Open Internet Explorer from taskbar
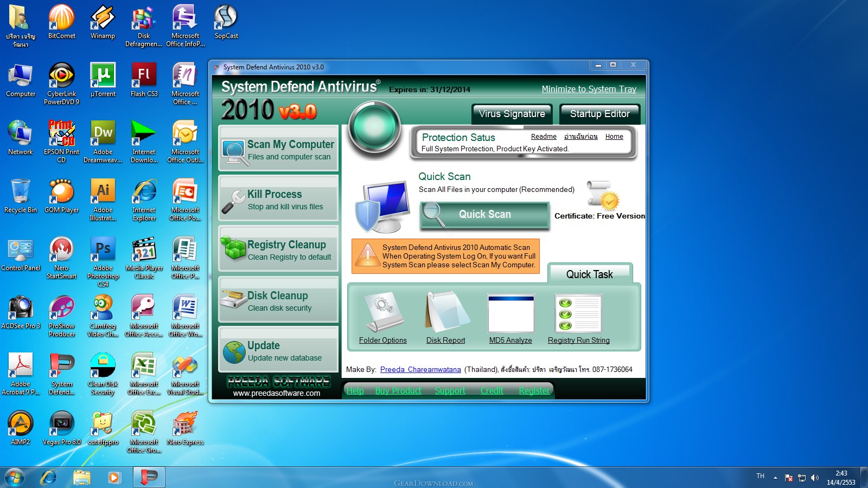The image size is (868, 488). pos(49,478)
